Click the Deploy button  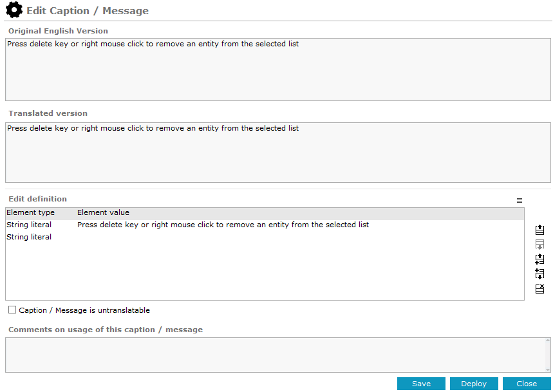474,384
